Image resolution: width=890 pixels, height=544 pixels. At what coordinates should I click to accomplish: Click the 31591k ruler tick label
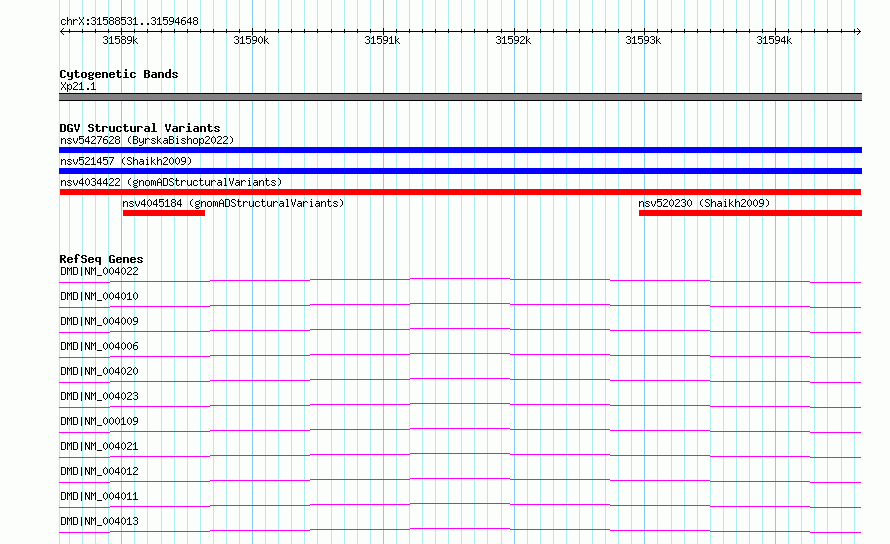click(382, 40)
